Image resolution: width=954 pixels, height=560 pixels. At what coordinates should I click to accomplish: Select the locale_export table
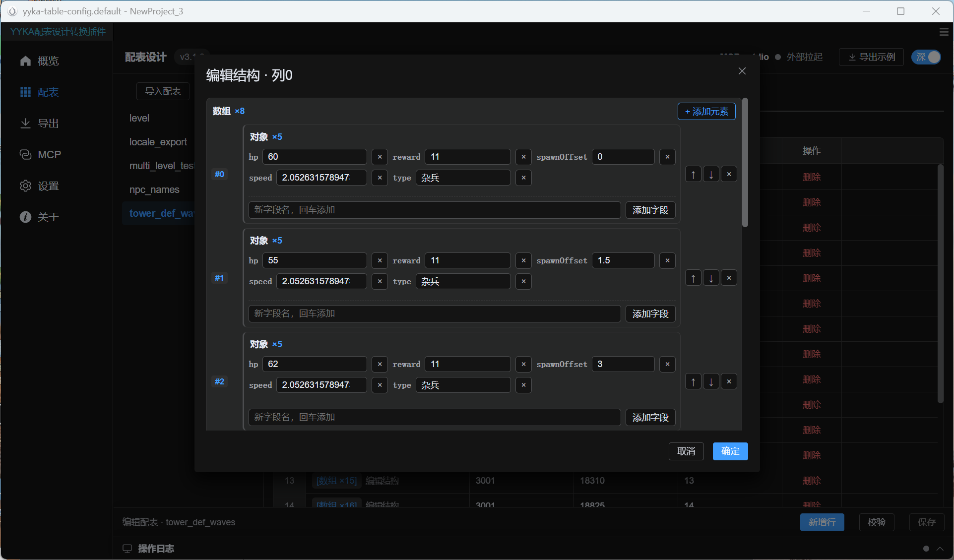pyautogui.click(x=158, y=142)
